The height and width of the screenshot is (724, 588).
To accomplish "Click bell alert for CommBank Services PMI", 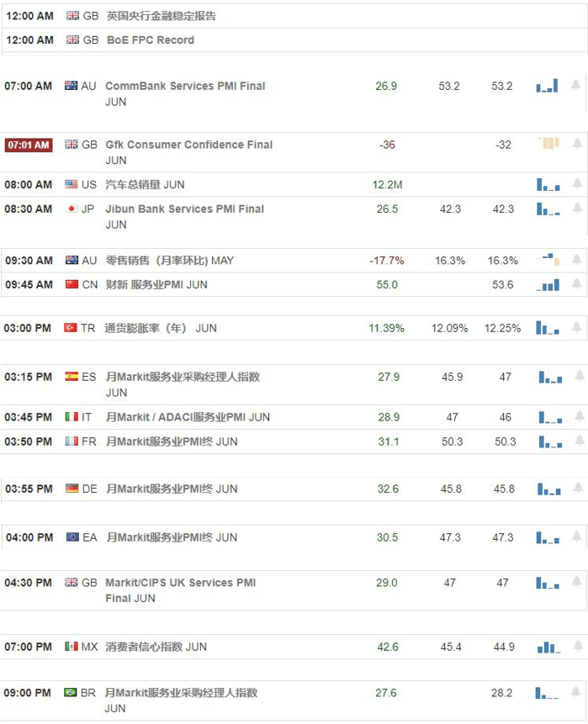I will (x=575, y=86).
